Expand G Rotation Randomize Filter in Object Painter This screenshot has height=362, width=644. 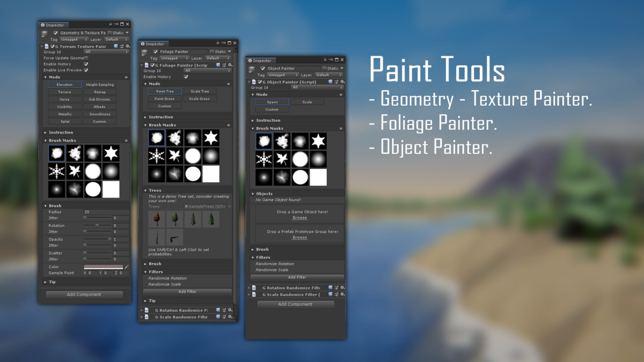249,288
